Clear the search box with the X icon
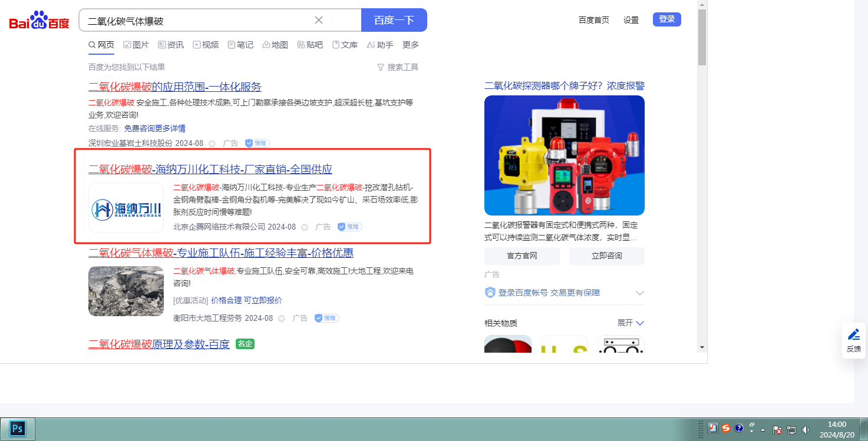Viewport: 868px width, 441px height. tap(319, 20)
